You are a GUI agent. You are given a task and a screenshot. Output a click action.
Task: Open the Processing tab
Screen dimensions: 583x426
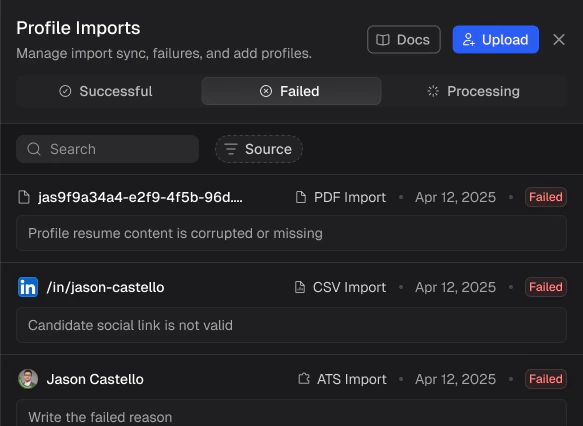[x=474, y=91]
